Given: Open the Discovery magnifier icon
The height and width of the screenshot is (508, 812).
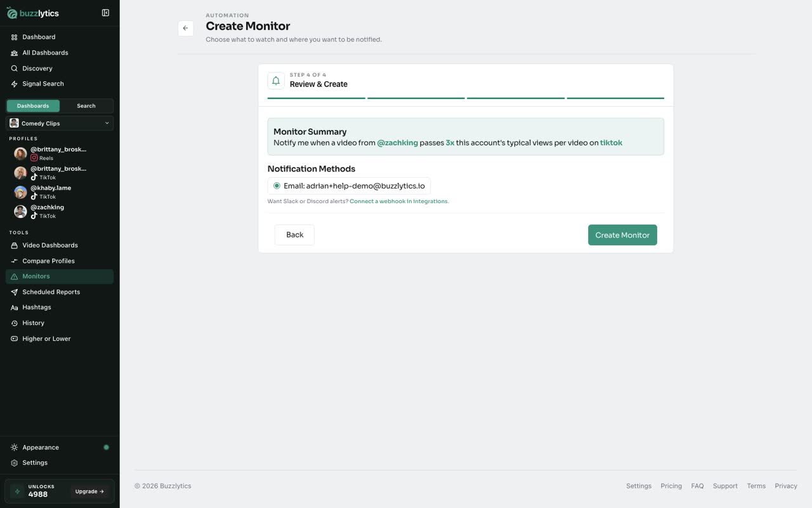Looking at the screenshot, I should coord(14,69).
